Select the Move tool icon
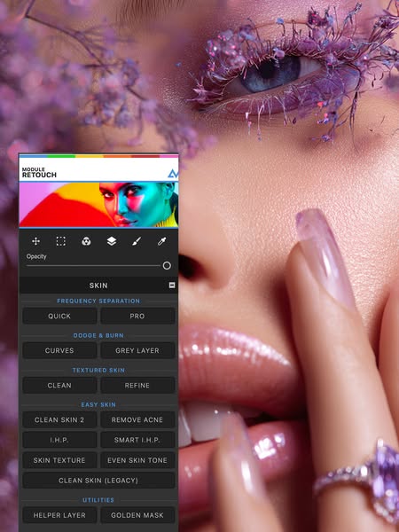Screen dimensions: 399x532 coord(35,241)
